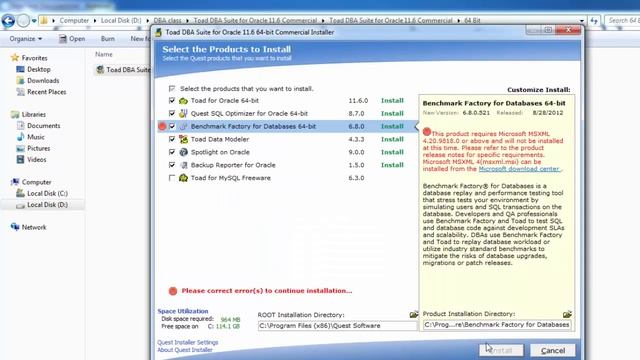Expand the DBA class breadcrumb arrow

click(187, 20)
